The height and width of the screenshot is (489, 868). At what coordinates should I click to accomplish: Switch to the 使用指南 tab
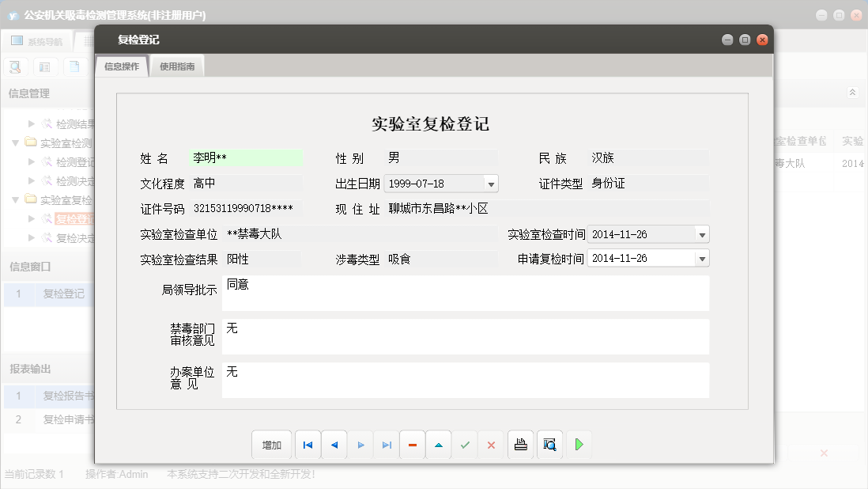(177, 66)
